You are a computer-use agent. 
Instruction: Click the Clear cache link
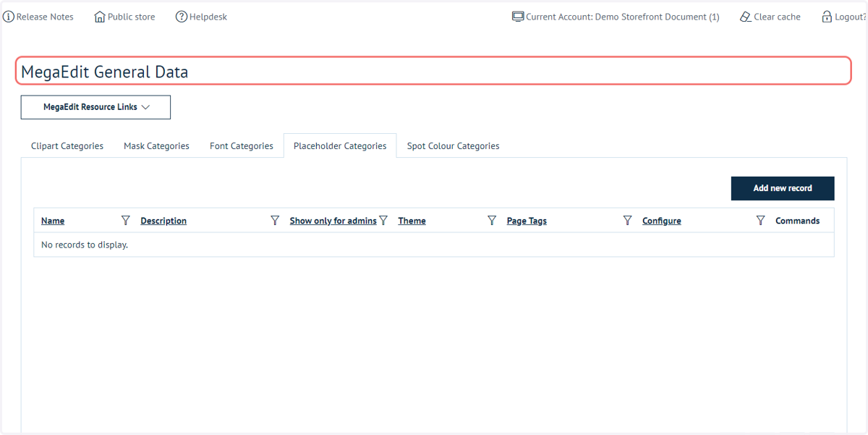[x=777, y=17]
